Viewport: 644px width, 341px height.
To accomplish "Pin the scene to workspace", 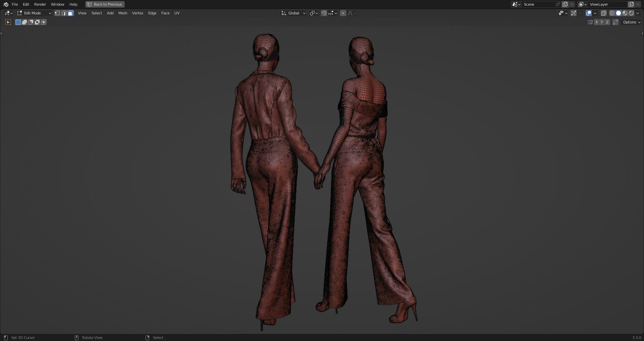I will [558, 4].
